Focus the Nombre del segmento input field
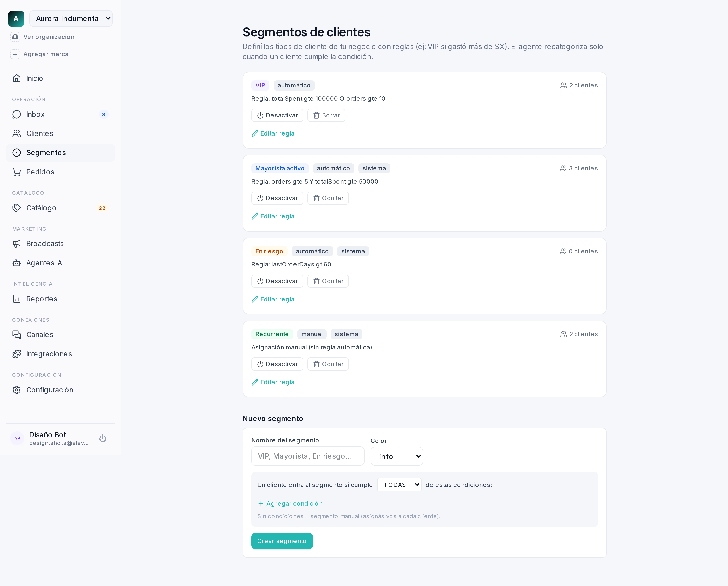 click(308, 456)
